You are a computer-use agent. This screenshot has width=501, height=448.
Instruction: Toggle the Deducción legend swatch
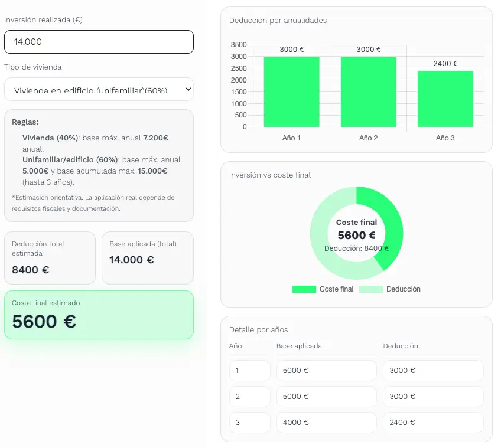(371, 289)
